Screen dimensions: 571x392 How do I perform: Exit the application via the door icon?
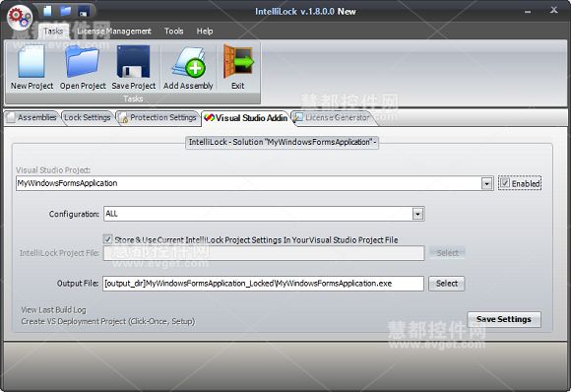click(x=238, y=68)
